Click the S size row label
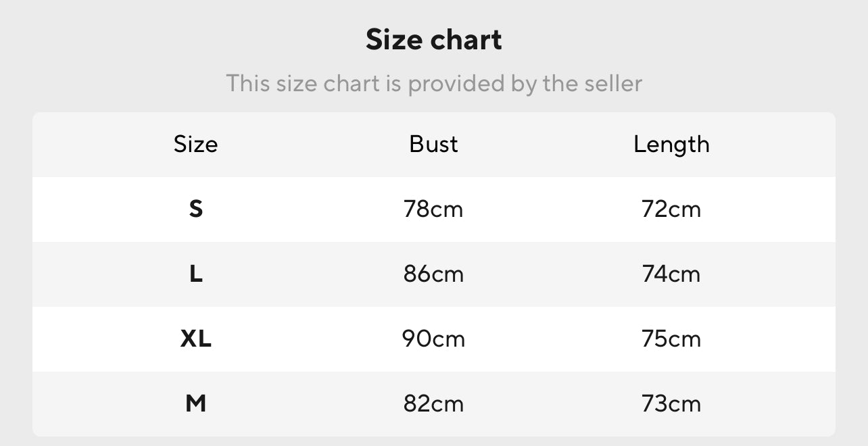The image size is (868, 446). (x=195, y=209)
